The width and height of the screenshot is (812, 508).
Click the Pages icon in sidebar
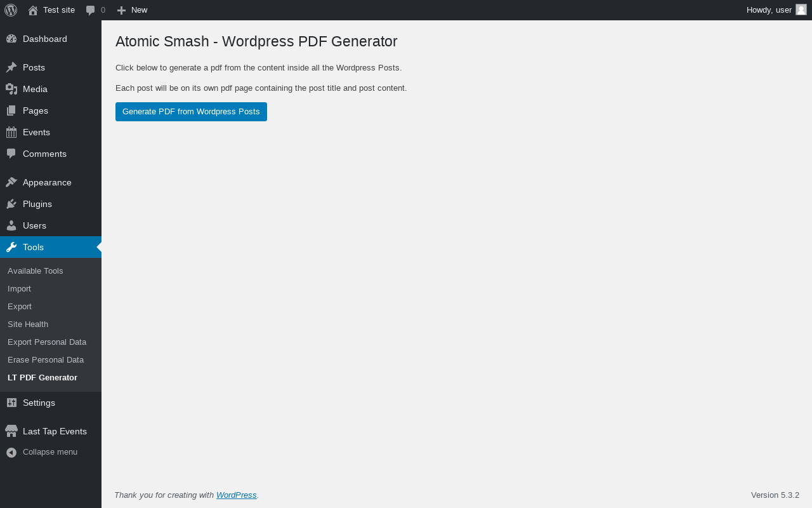11,110
